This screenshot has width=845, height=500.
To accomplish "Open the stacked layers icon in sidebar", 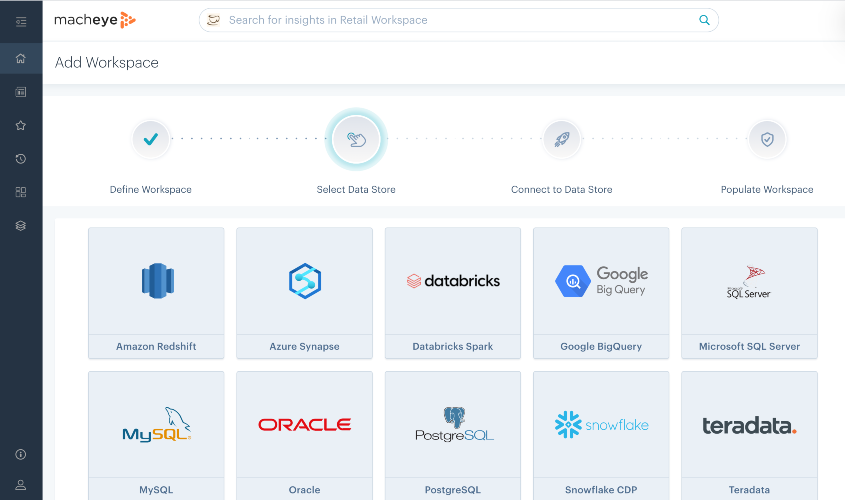I will pyautogui.click(x=21, y=226).
